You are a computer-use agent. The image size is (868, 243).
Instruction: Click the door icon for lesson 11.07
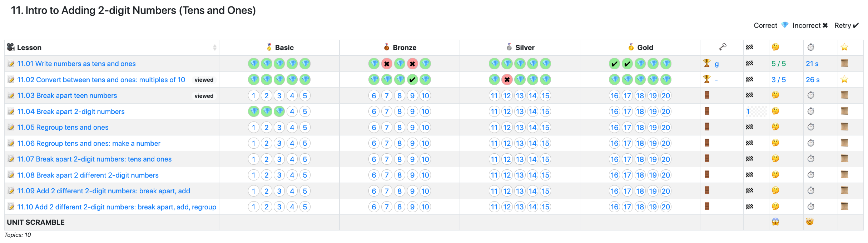click(x=706, y=159)
